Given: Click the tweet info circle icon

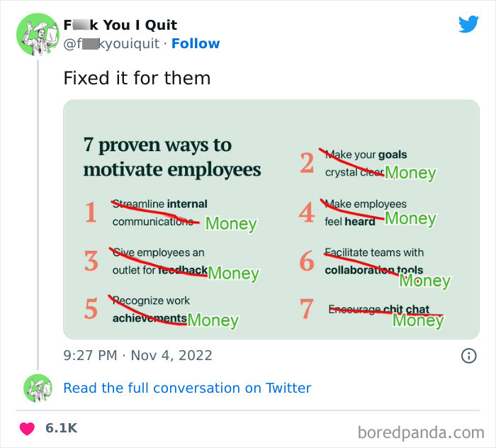Looking at the screenshot, I should tap(468, 356).
